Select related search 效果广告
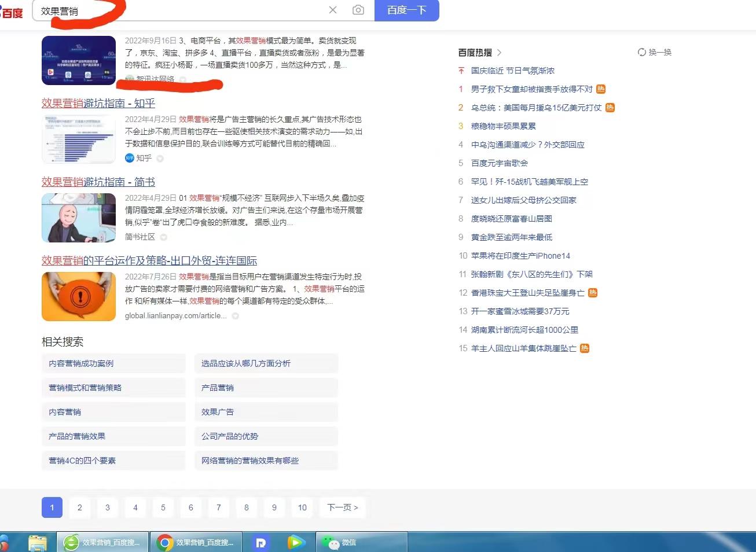756x552 pixels. 266,412
